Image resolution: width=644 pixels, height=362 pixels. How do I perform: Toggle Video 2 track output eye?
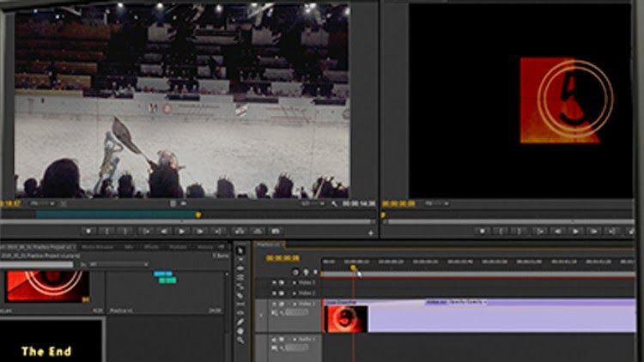coord(275,293)
